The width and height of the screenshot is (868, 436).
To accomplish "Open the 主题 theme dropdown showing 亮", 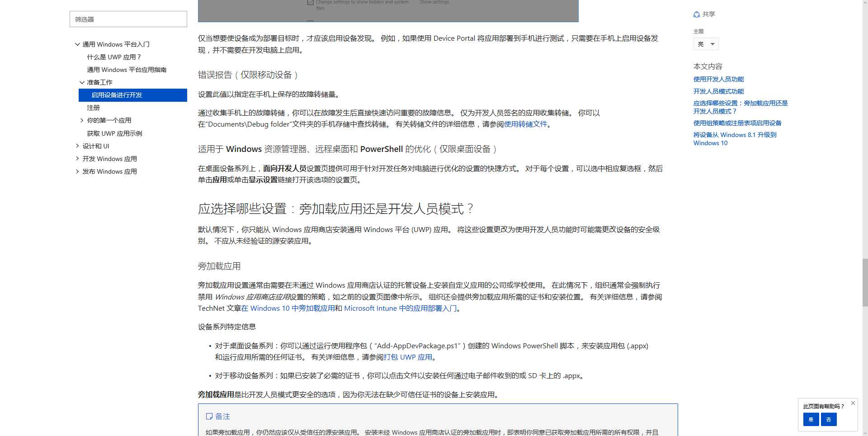I will coord(706,44).
